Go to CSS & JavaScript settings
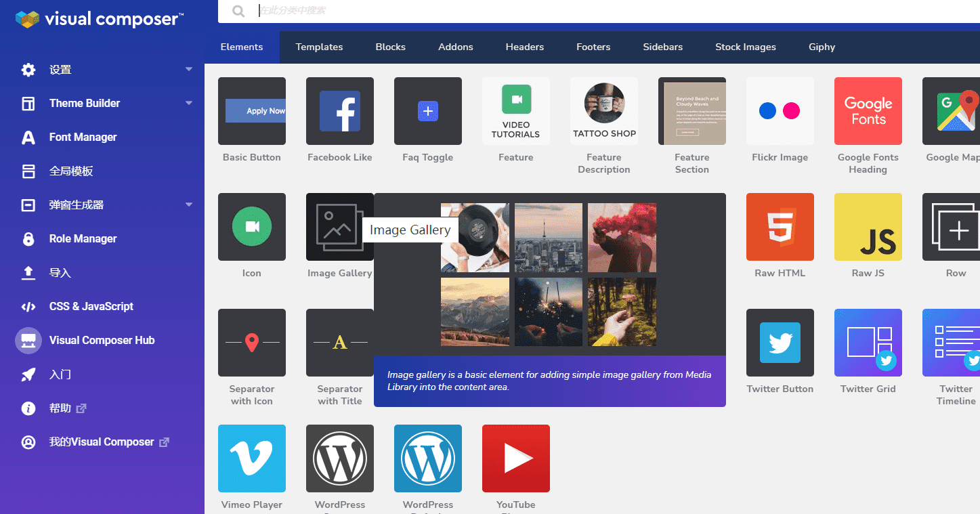This screenshot has height=514, width=980. click(91, 307)
